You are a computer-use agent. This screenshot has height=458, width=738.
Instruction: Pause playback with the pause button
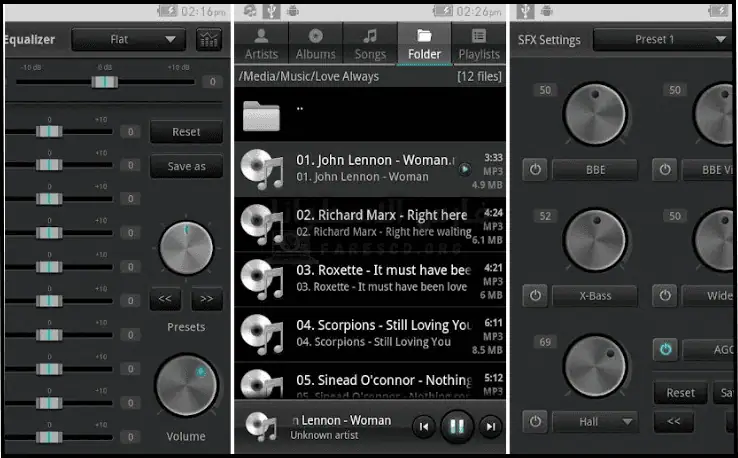pyautogui.click(x=455, y=427)
